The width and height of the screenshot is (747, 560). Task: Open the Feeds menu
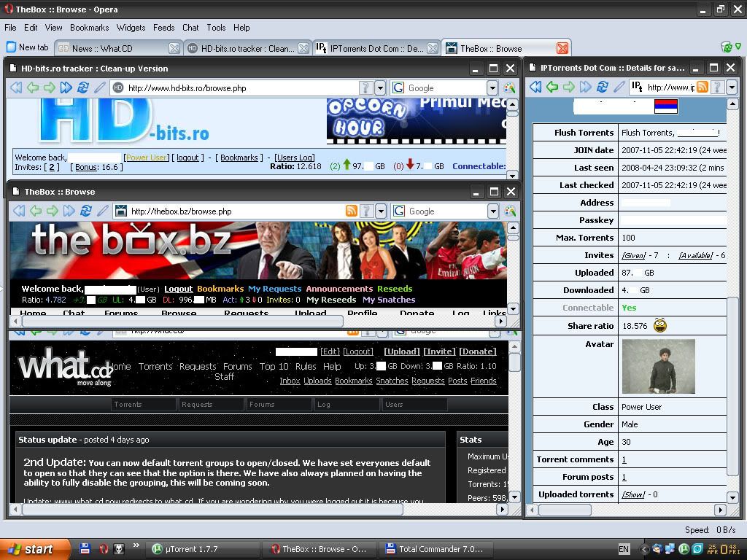164,28
